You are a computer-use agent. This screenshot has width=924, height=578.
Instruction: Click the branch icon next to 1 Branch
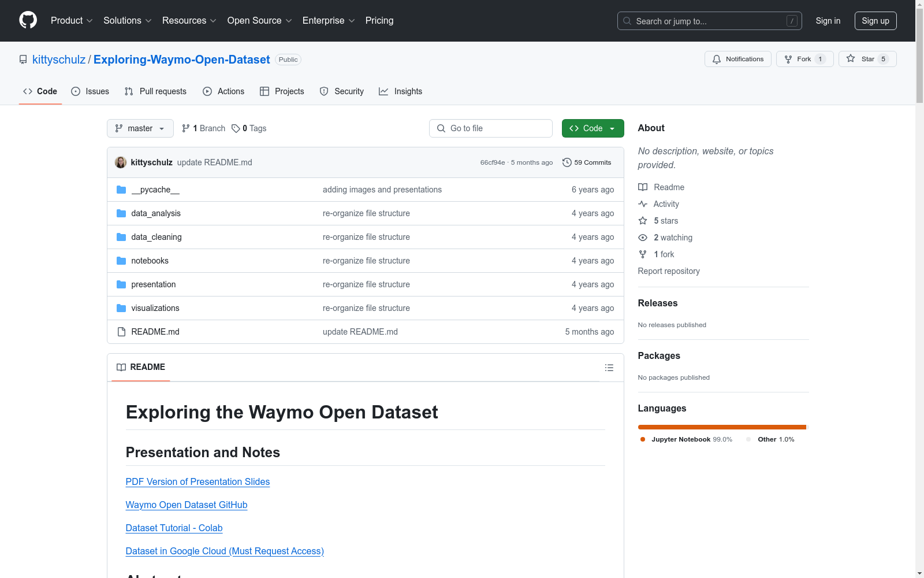185,128
